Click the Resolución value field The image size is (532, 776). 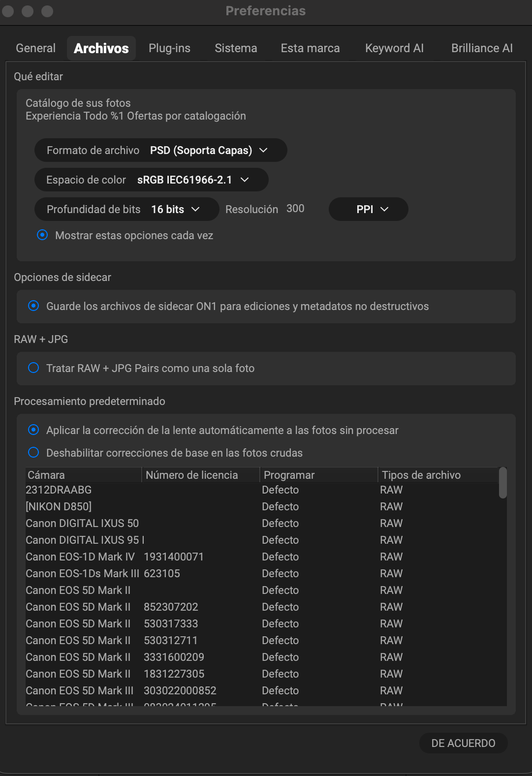coord(296,209)
